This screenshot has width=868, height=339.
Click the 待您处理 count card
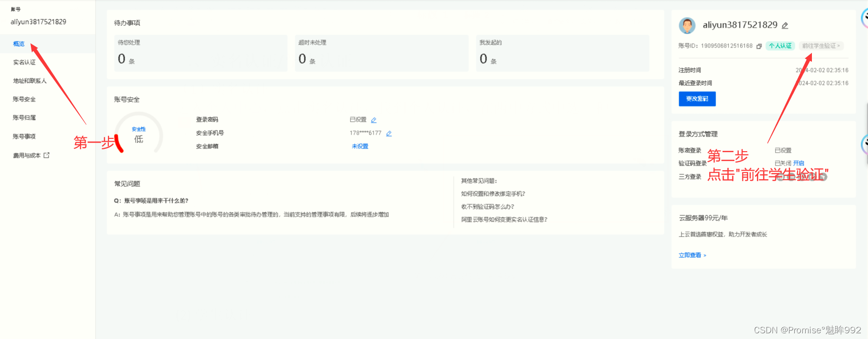tap(201, 53)
